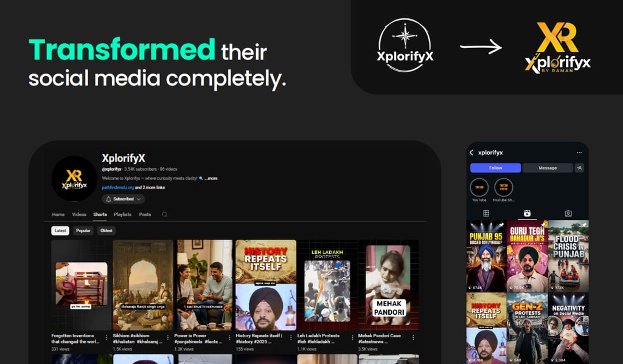Open options menu for History Repeats itself short
The height and width of the screenshot is (364, 623).
coord(291,337)
